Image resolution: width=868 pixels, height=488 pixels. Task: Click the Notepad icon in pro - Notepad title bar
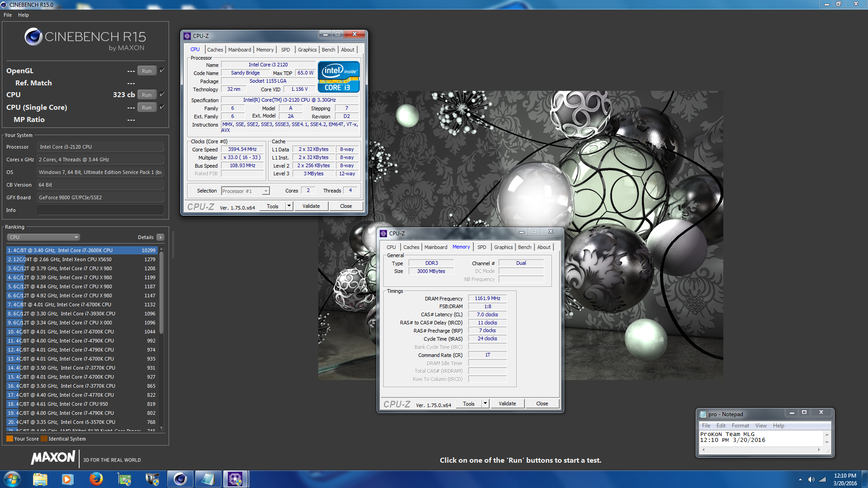pyautogui.click(x=703, y=414)
